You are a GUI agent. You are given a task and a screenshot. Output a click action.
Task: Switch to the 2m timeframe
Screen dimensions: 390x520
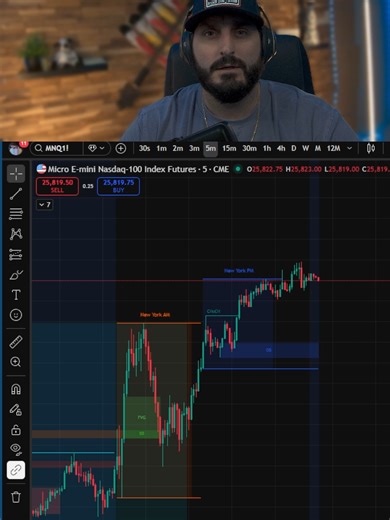tap(178, 148)
